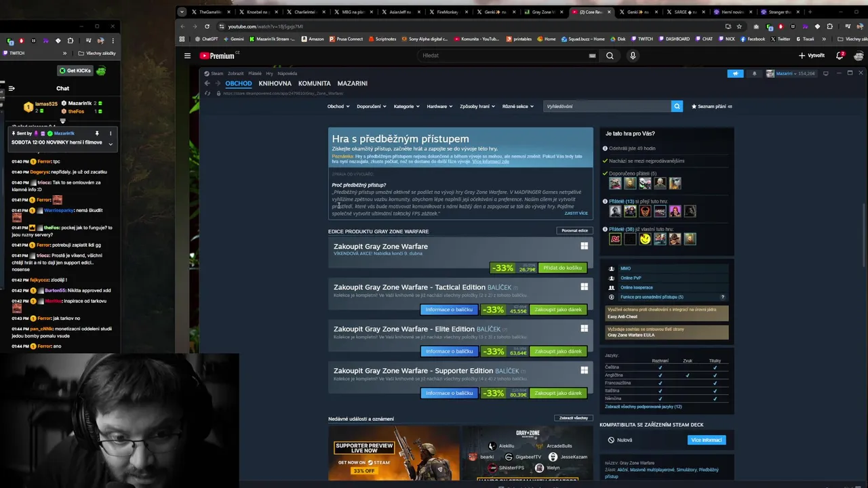Click the Steam store search magnifier
The width and height of the screenshot is (868, 488).
[x=677, y=106]
